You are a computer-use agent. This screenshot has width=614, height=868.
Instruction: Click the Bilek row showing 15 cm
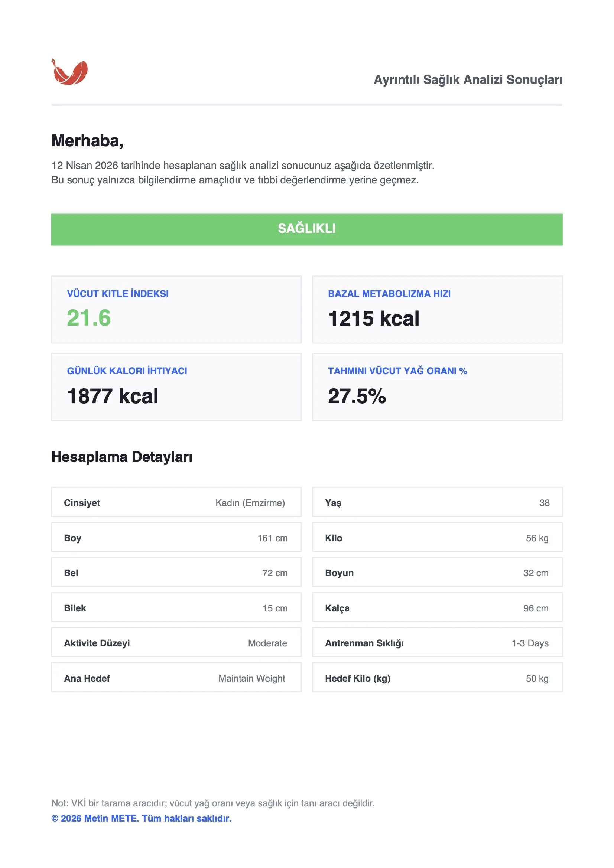176,607
